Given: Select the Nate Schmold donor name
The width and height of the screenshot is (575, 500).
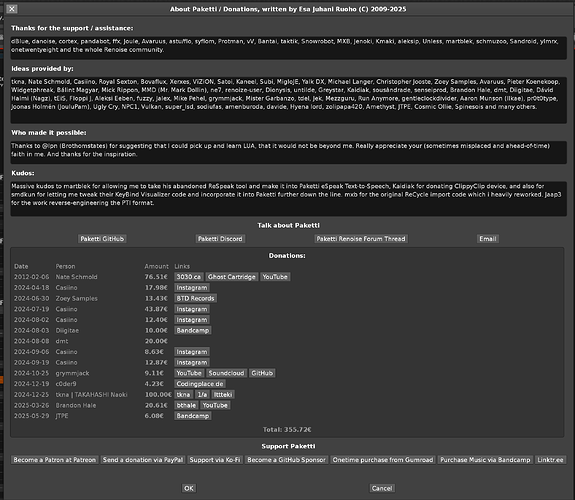Looking at the screenshot, I should pyautogui.click(x=76, y=277).
